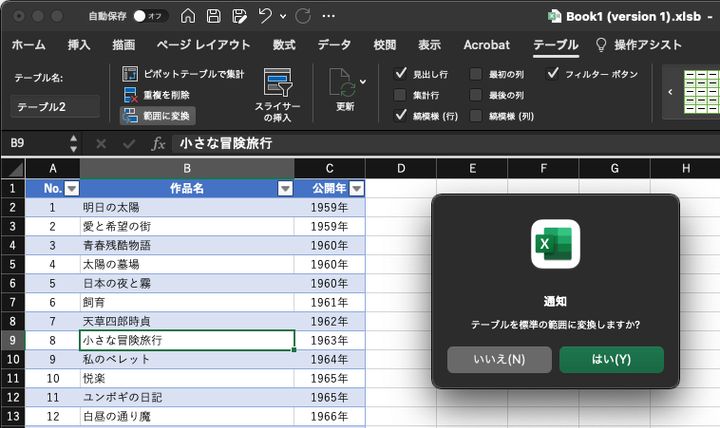Toggle the 自動保存 autosave switch
Viewport: 720px width, 428px height.
point(148,16)
